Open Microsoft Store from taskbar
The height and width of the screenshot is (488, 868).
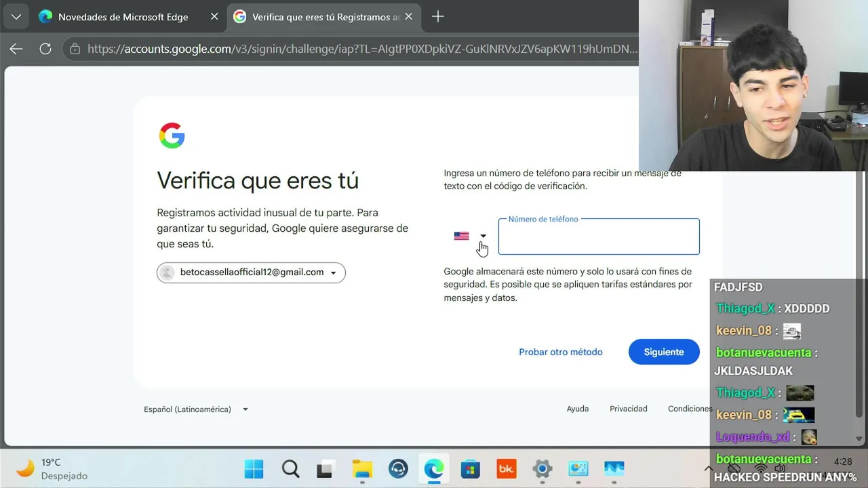point(470,468)
